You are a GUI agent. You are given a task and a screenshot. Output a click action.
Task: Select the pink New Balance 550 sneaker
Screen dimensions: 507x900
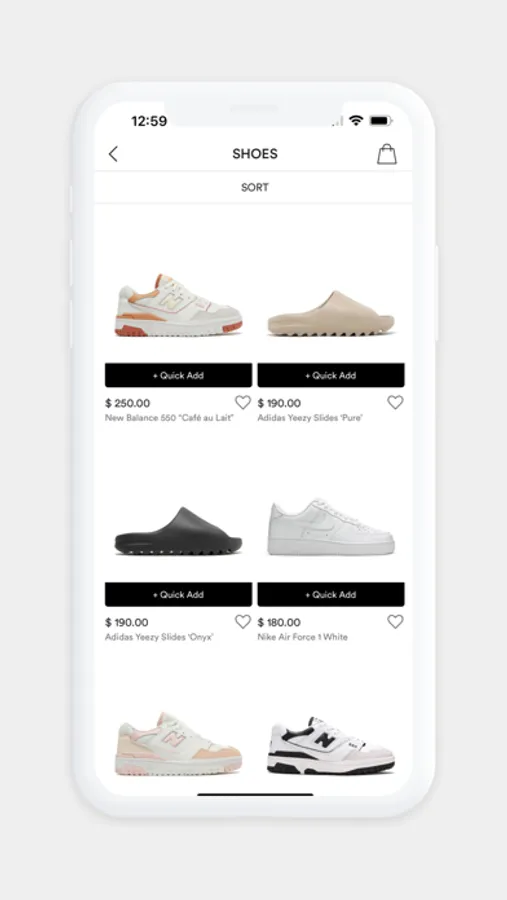178,744
